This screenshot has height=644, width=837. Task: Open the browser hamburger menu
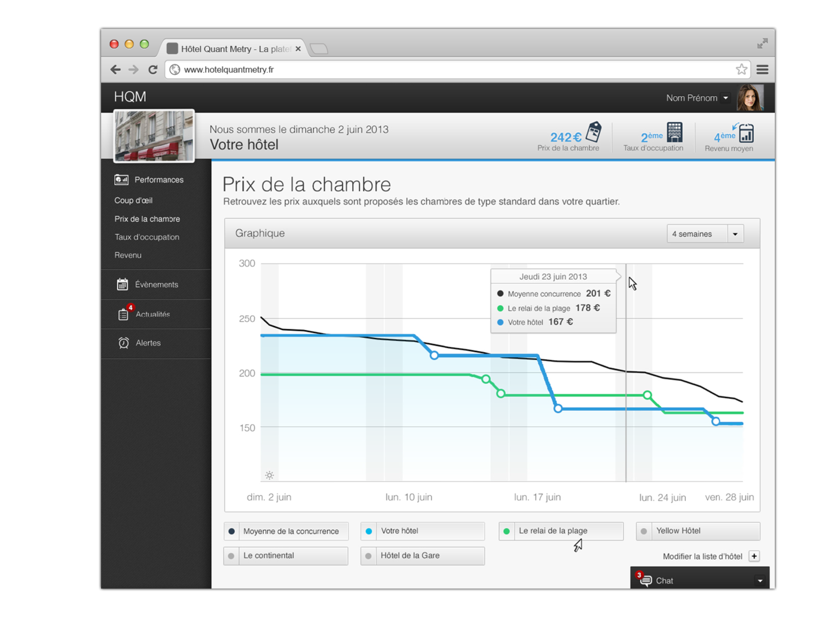762,69
